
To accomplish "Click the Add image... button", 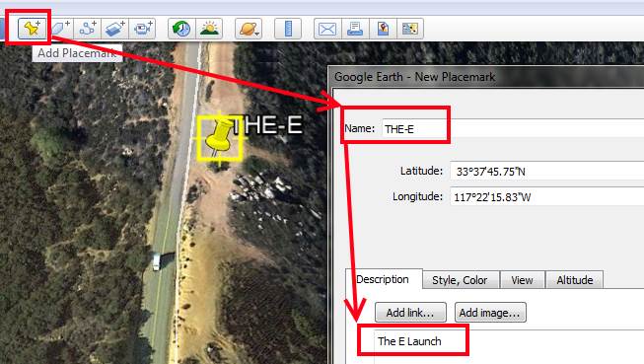I will point(490,313).
